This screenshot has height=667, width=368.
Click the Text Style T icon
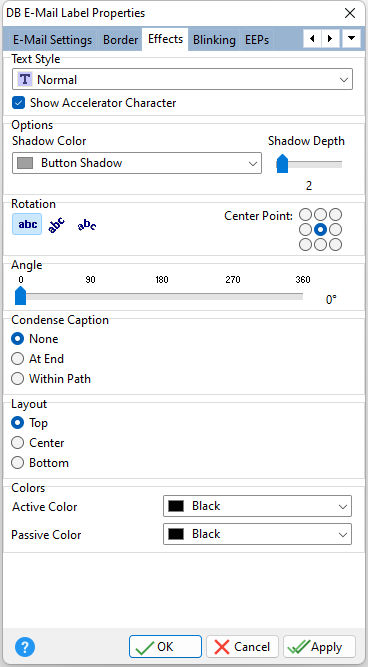pyautogui.click(x=25, y=79)
